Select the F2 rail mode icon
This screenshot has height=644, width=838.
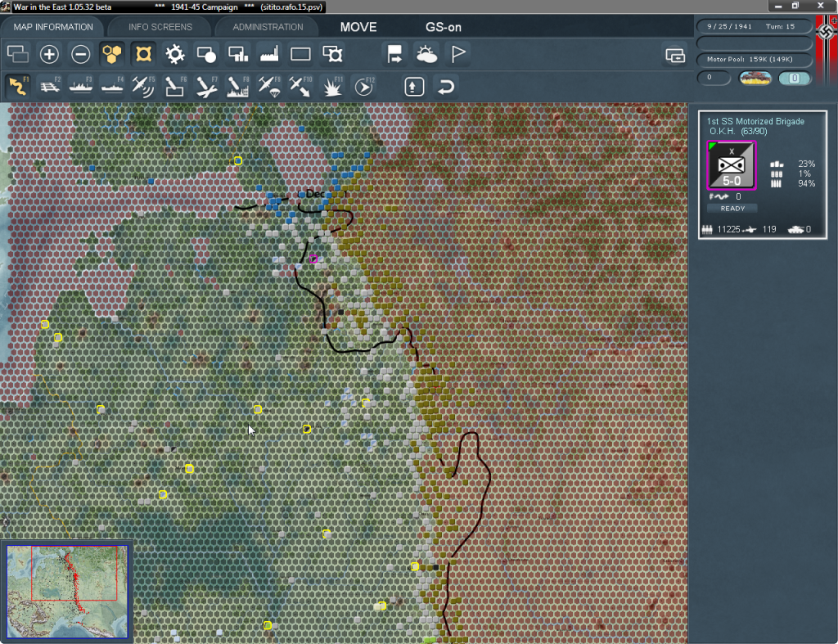tap(49, 87)
